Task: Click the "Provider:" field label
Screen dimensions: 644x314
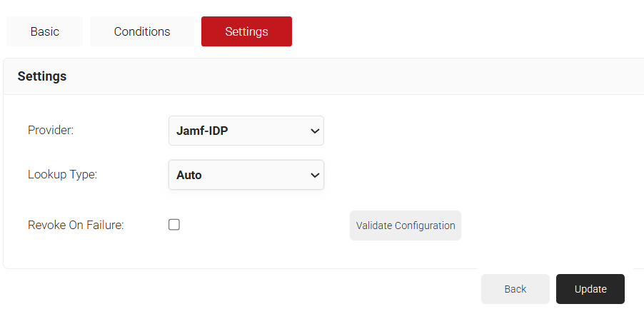Action: click(51, 130)
